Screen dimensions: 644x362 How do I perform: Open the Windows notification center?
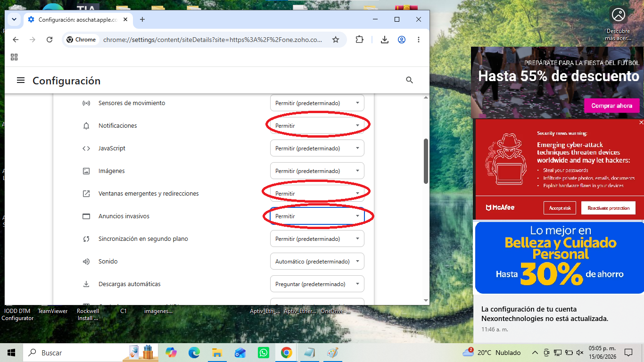(628, 353)
